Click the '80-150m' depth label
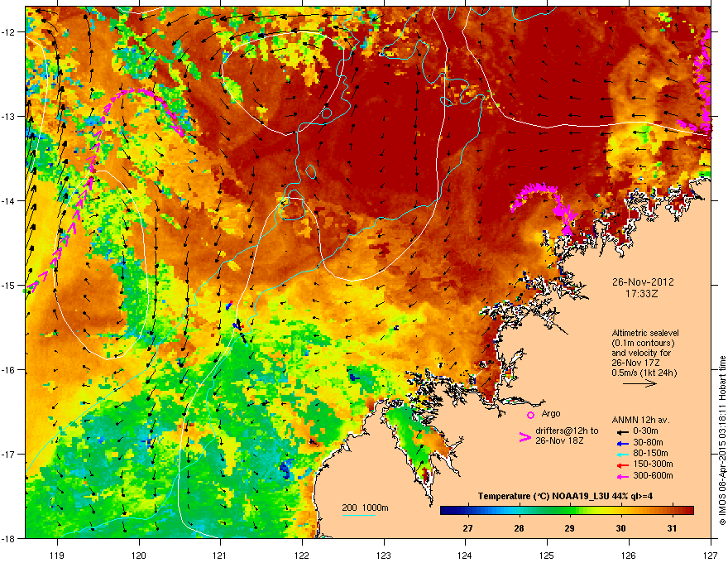728x563 pixels. (x=650, y=453)
